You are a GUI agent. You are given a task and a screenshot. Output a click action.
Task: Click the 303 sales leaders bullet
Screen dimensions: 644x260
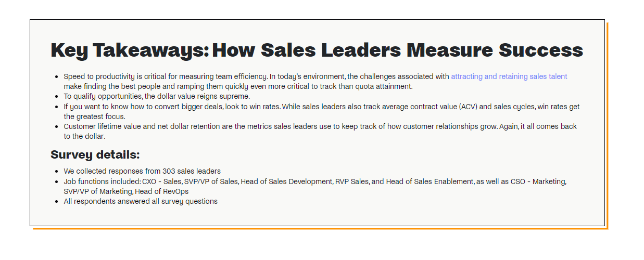click(142, 171)
